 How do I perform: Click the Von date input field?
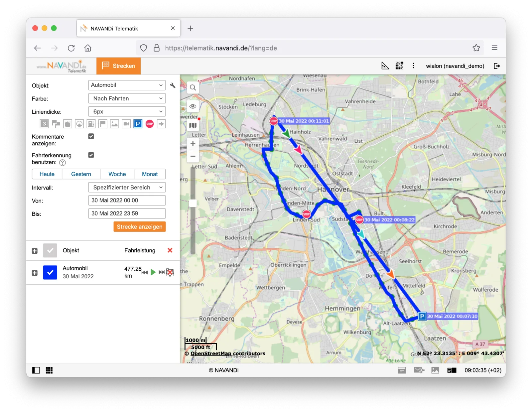tap(127, 201)
